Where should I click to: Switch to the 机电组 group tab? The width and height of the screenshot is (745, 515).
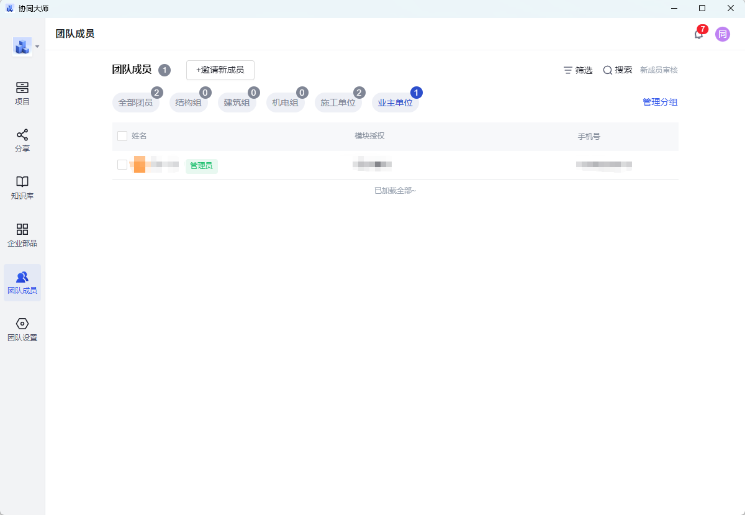tap(284, 103)
